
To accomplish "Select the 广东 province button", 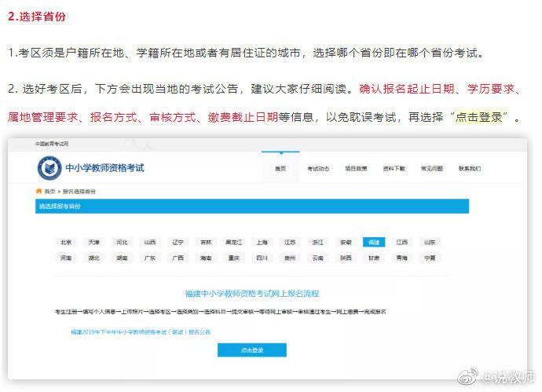I will coord(150,258).
